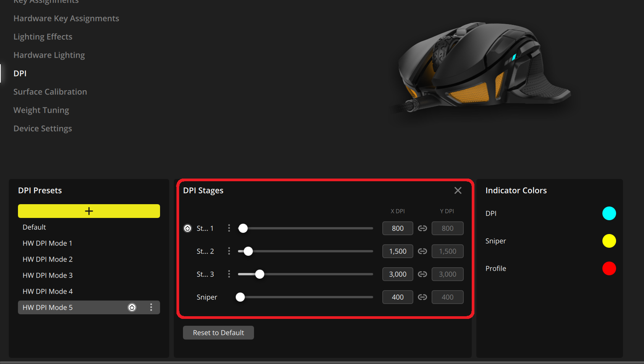Select the Default DPI preset

[34, 227]
